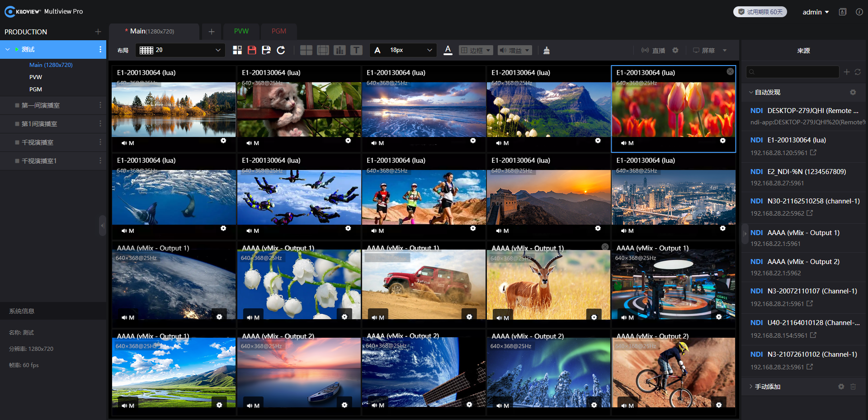Viewport: 868px width, 420px height.
Task: Open the N30-21162510258 source web link
Action: point(810,213)
